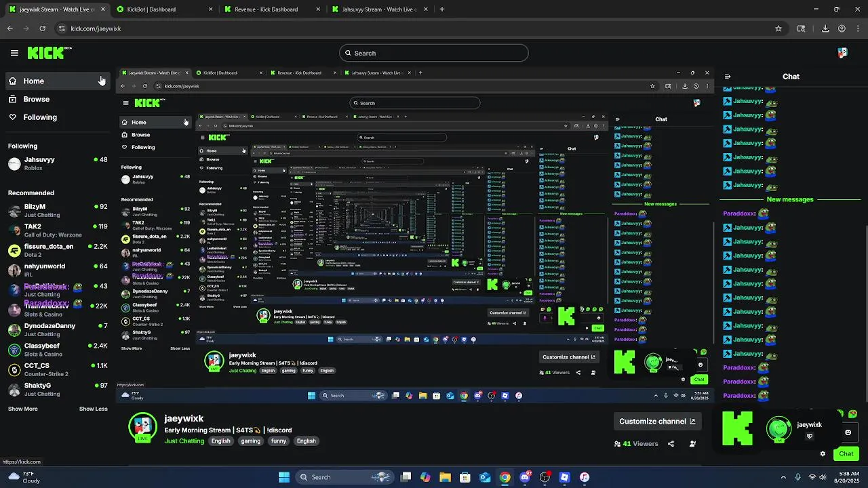Screen dimensions: 868x488
Task: Open the moderators icon beside the share icon
Action: [x=692, y=444]
